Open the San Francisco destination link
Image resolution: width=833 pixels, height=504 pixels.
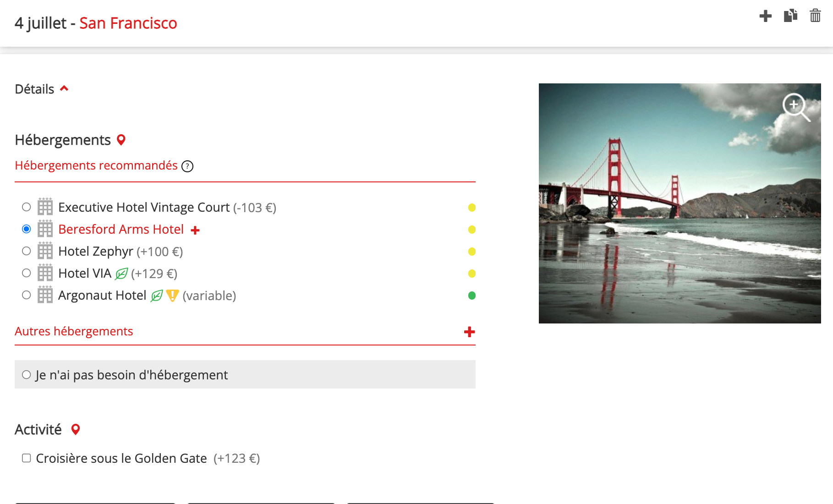pos(128,23)
